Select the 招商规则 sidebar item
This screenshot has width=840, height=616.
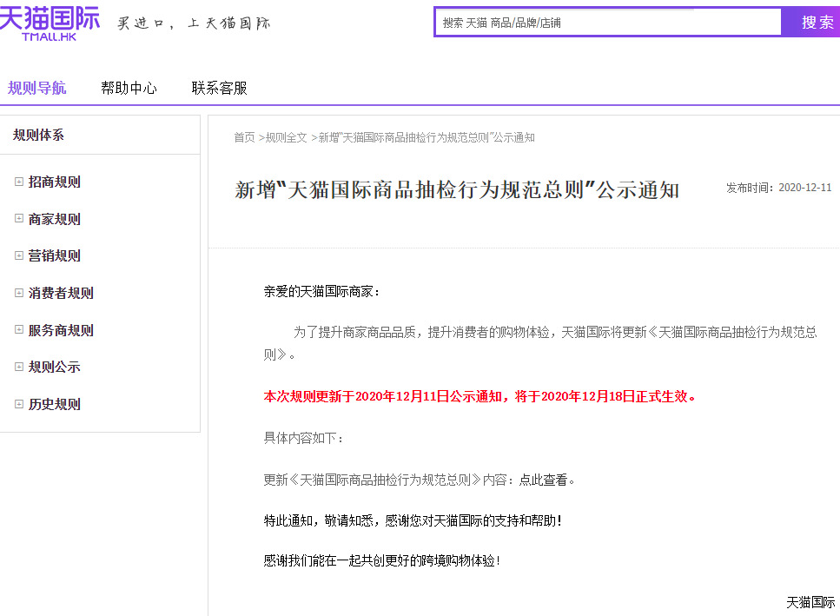54,182
